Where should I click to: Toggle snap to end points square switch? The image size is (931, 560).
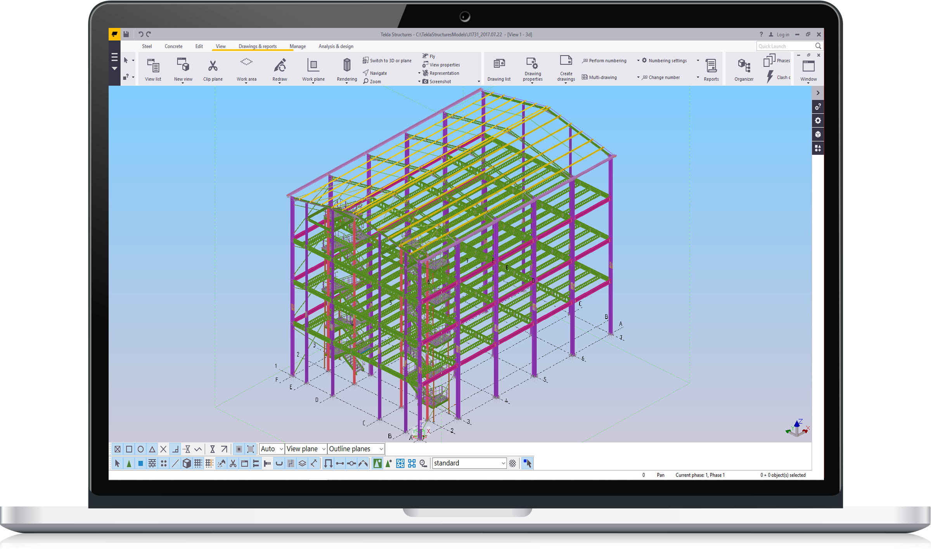[x=129, y=449]
